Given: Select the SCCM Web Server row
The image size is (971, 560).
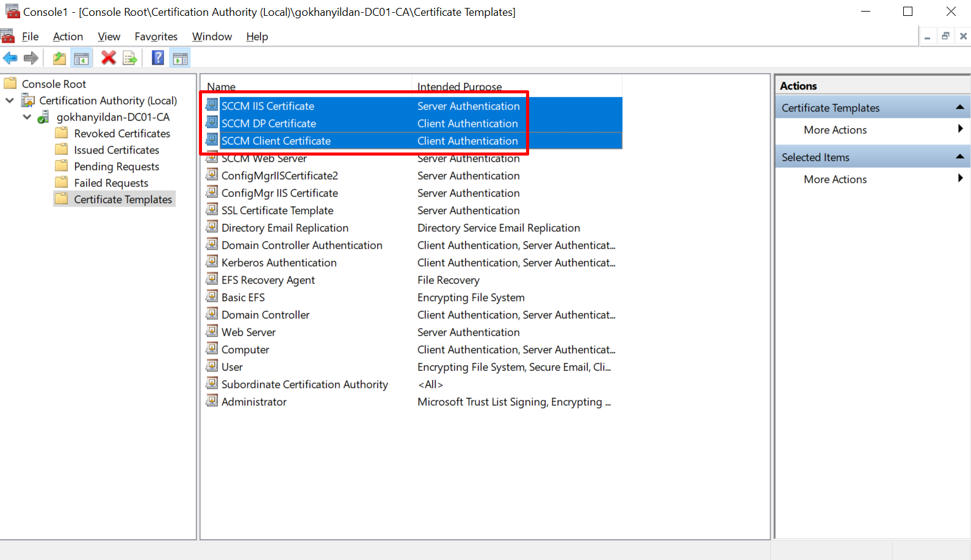Looking at the screenshot, I should [413, 158].
